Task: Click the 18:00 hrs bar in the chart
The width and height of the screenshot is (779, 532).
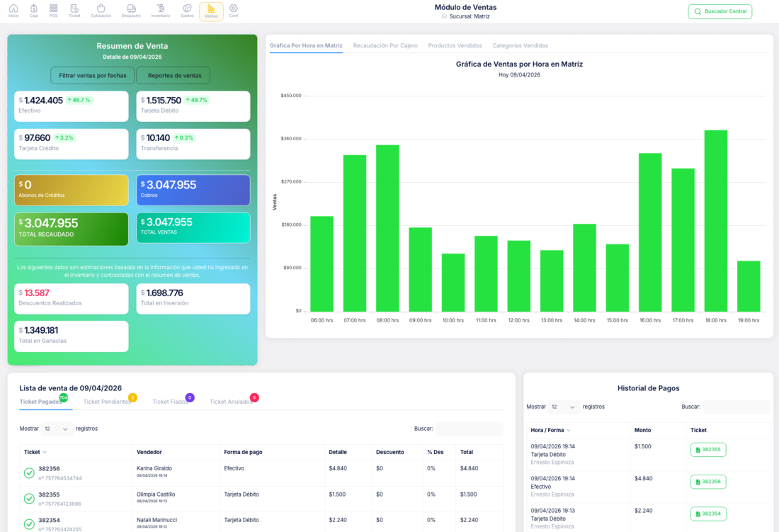Action: point(715,221)
